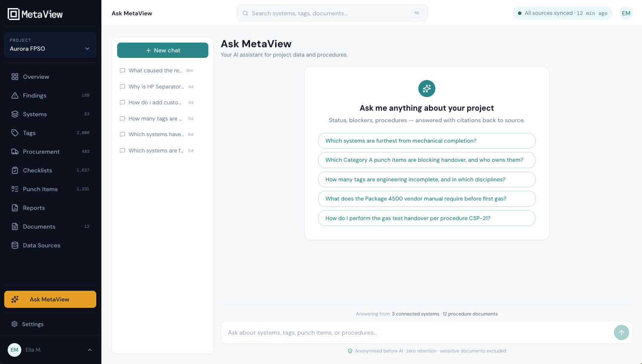Click the EM avatar in top bar
642x364 pixels.
626,13
